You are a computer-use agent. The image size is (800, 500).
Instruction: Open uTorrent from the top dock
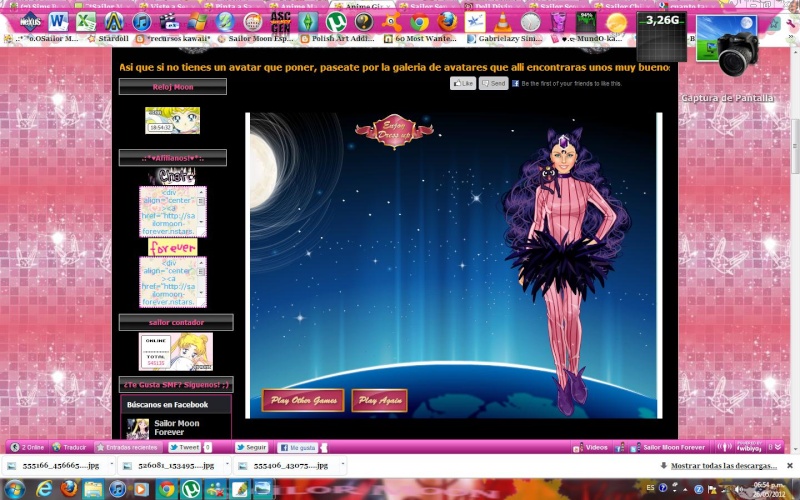(336, 22)
